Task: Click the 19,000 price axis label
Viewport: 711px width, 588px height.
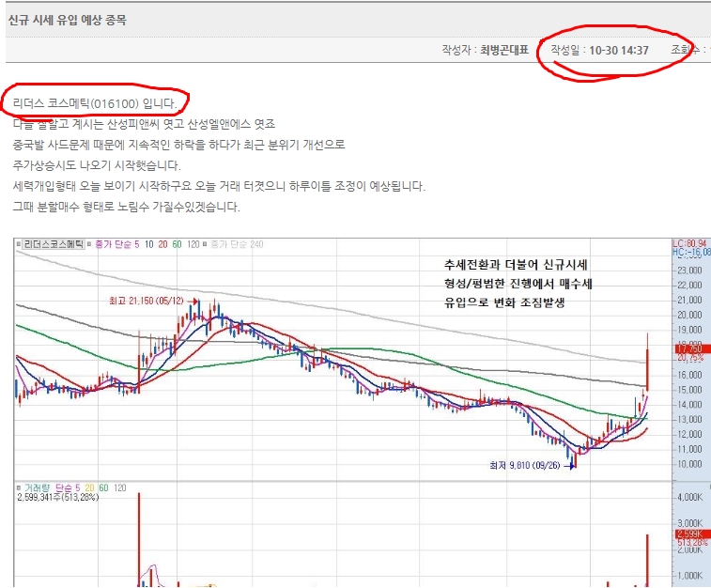Action: (689, 330)
